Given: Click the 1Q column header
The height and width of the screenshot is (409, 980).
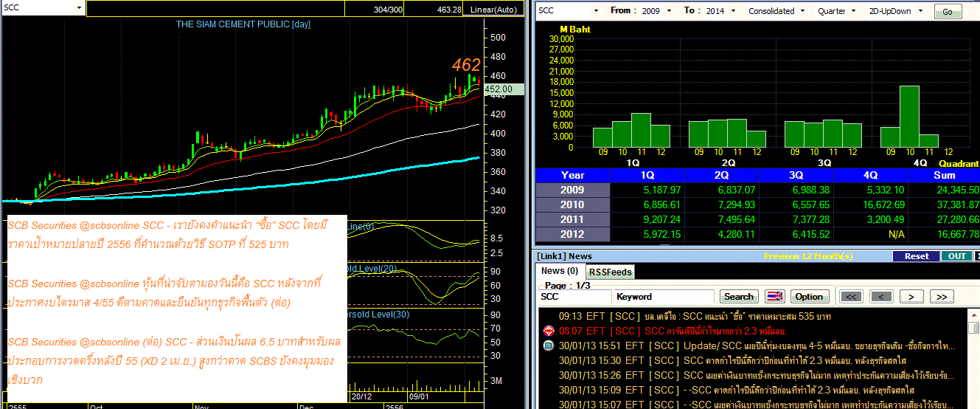Looking at the screenshot, I should coord(647,175).
